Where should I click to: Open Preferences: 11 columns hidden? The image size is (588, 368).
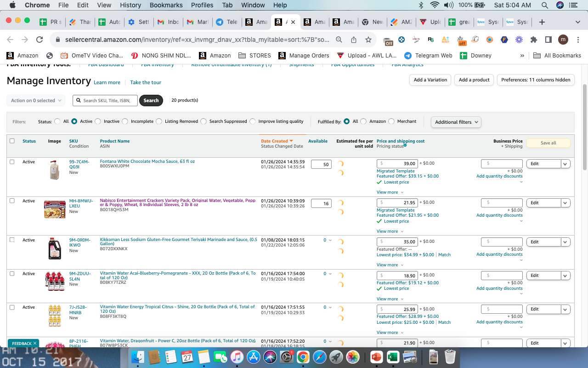pyautogui.click(x=536, y=80)
